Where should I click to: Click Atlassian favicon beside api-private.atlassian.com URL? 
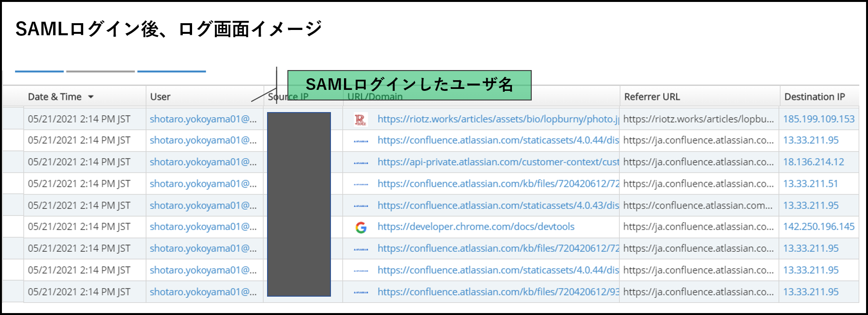[361, 163]
